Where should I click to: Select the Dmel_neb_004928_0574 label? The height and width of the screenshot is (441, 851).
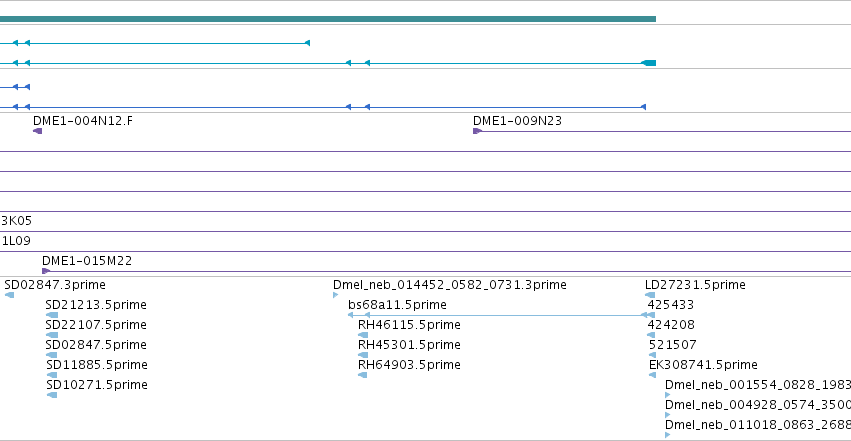click(x=758, y=405)
